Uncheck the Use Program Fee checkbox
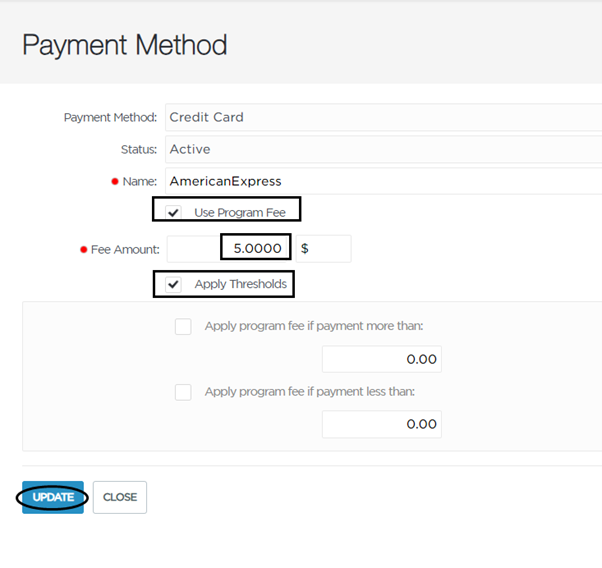This screenshot has width=602, height=568. point(173,212)
